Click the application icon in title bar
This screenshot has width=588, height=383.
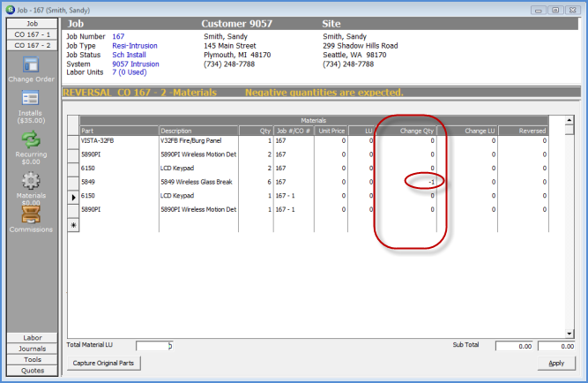pos(11,10)
